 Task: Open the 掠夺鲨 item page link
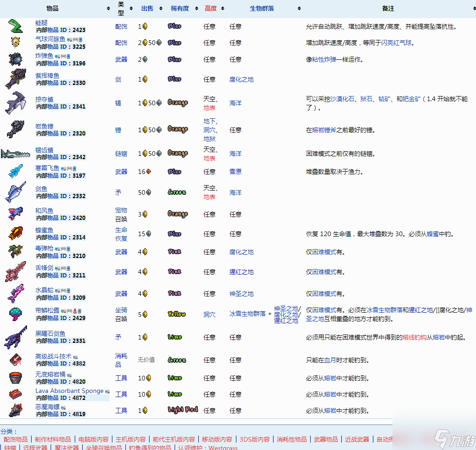coord(44,99)
